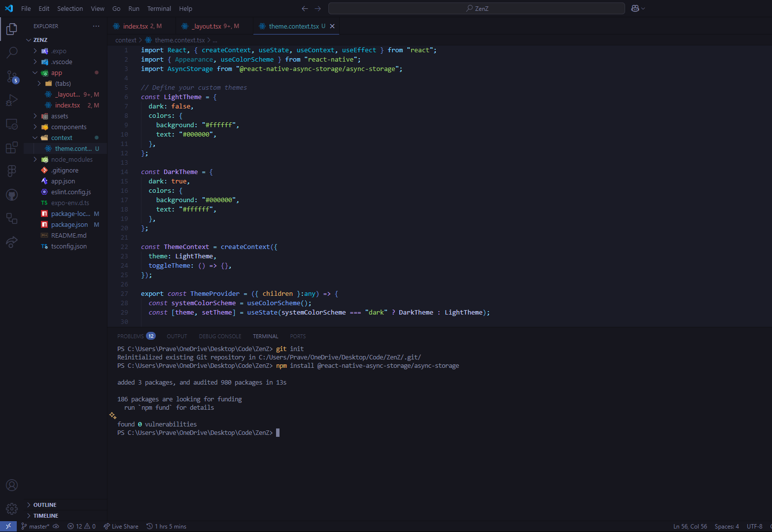Open the Search view icon
Viewport: 772px width, 532px height.
tap(12, 52)
